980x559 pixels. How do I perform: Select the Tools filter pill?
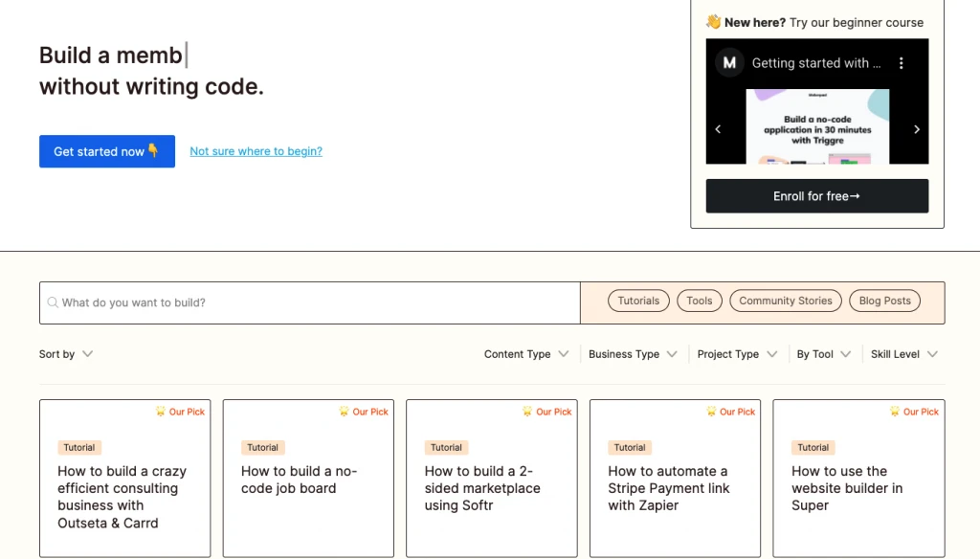tap(700, 301)
